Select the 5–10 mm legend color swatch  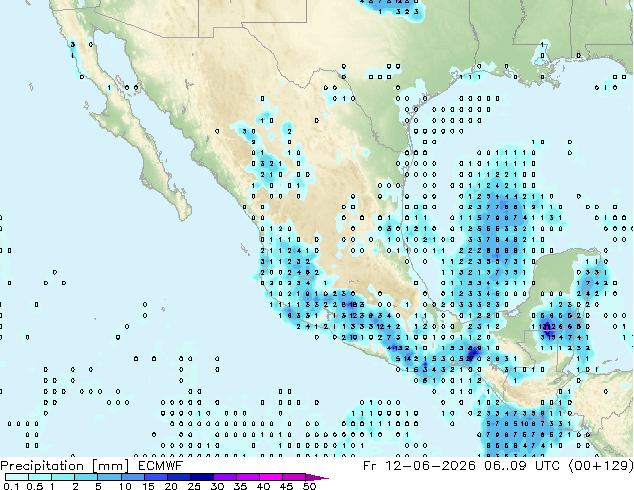click(109, 477)
